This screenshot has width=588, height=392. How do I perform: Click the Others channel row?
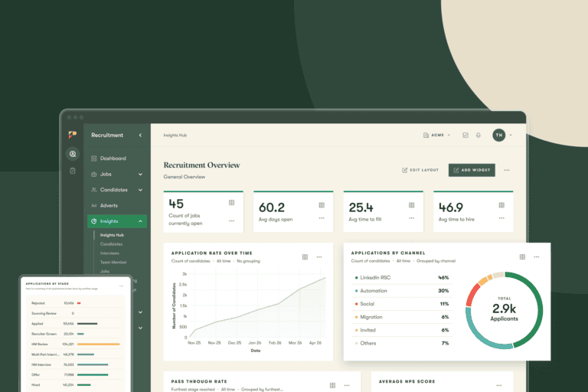pos(402,343)
